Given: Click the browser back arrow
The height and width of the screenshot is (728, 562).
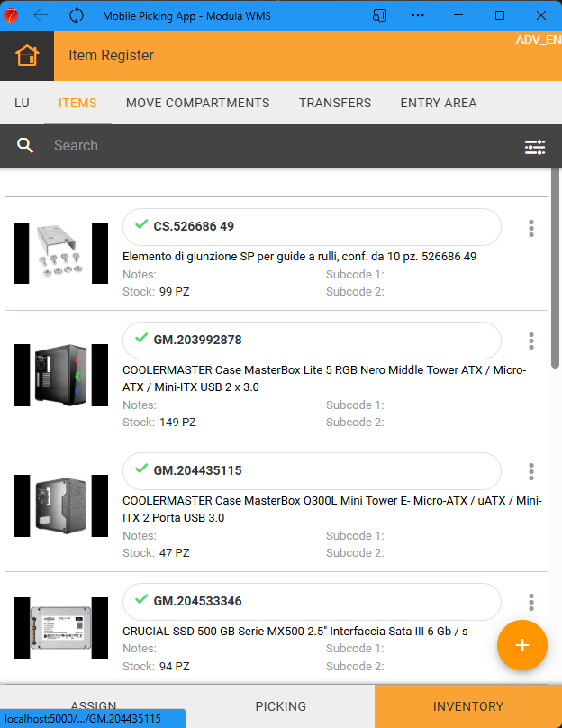Looking at the screenshot, I should point(41,15).
